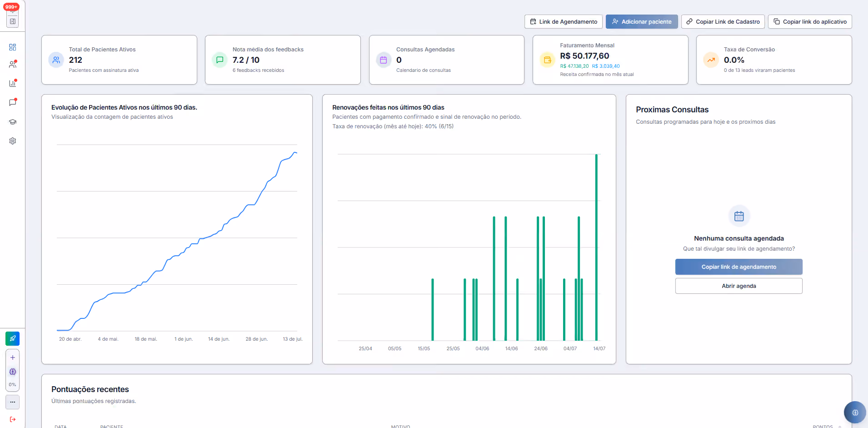Open the graduation cap icon in the sidebar
868x428 pixels.
[x=13, y=122]
